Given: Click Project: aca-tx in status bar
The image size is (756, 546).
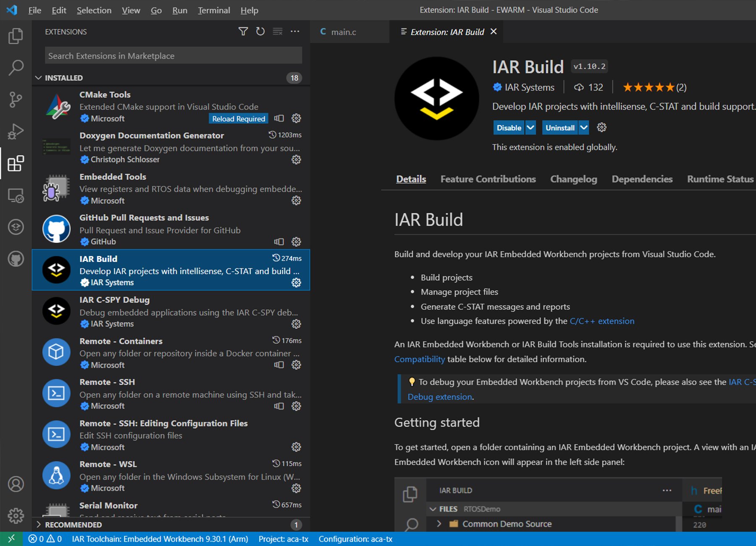Looking at the screenshot, I should coord(283,539).
